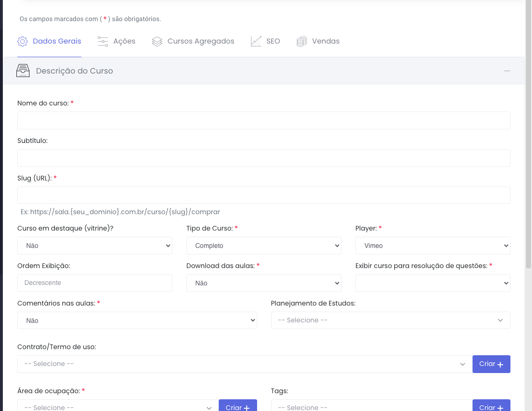Click the coins icon beside Vendas
Screen dimensions: 532x411
302,41
